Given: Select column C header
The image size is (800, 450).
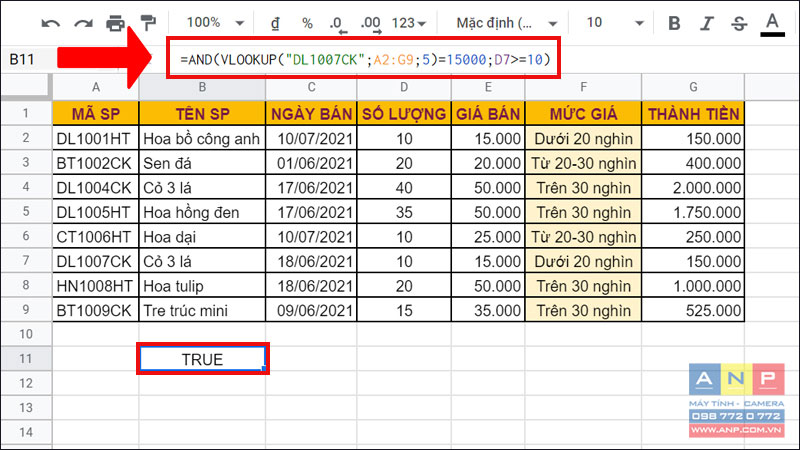Looking at the screenshot, I should (x=311, y=87).
